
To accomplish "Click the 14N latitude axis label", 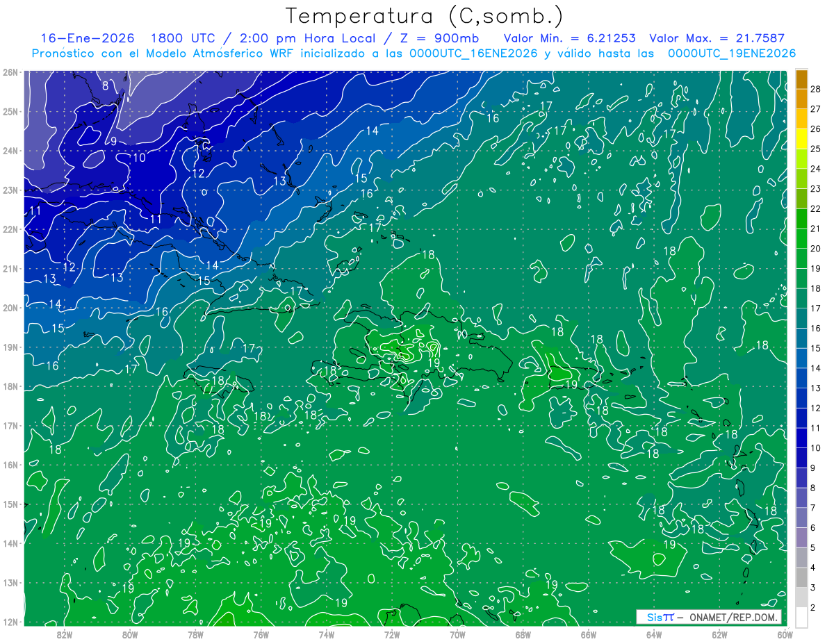I will [x=10, y=543].
